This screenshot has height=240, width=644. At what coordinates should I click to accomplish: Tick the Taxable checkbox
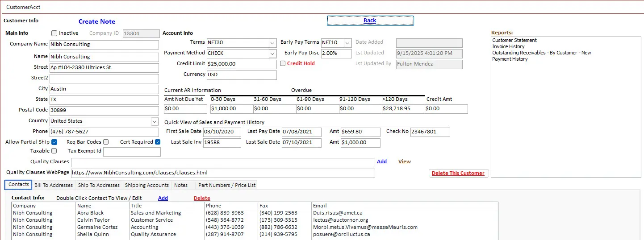[54, 151]
